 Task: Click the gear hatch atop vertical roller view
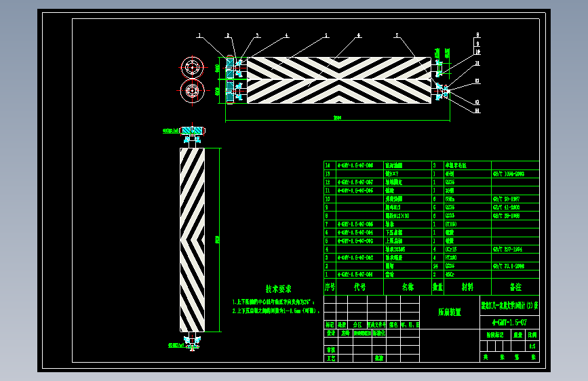pyautogui.click(x=193, y=130)
